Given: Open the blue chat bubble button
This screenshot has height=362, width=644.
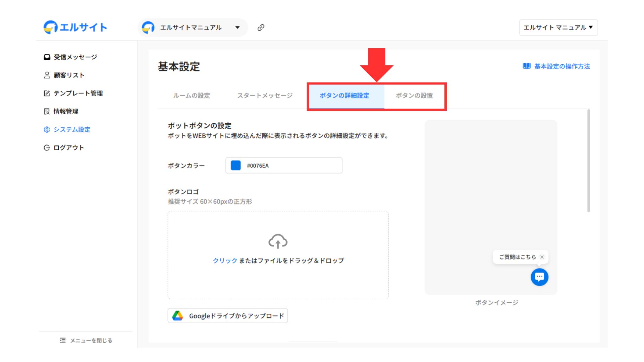Looking at the screenshot, I should tap(539, 277).
